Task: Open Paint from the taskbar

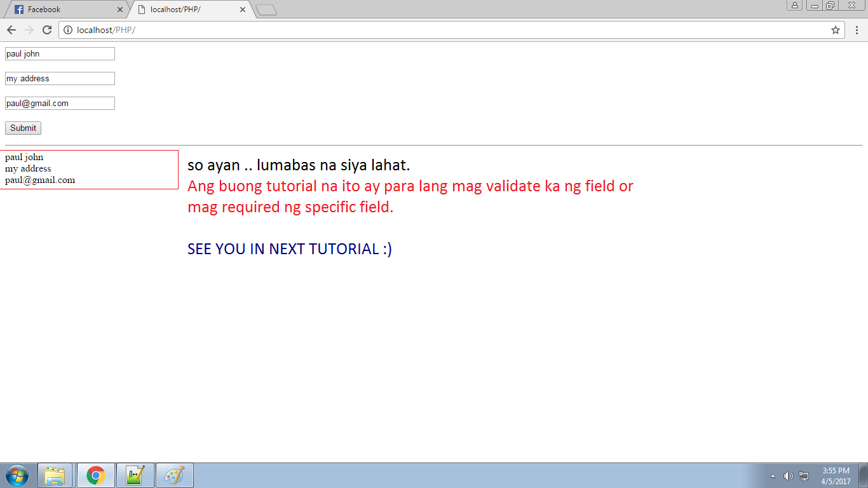Action: coord(174,475)
